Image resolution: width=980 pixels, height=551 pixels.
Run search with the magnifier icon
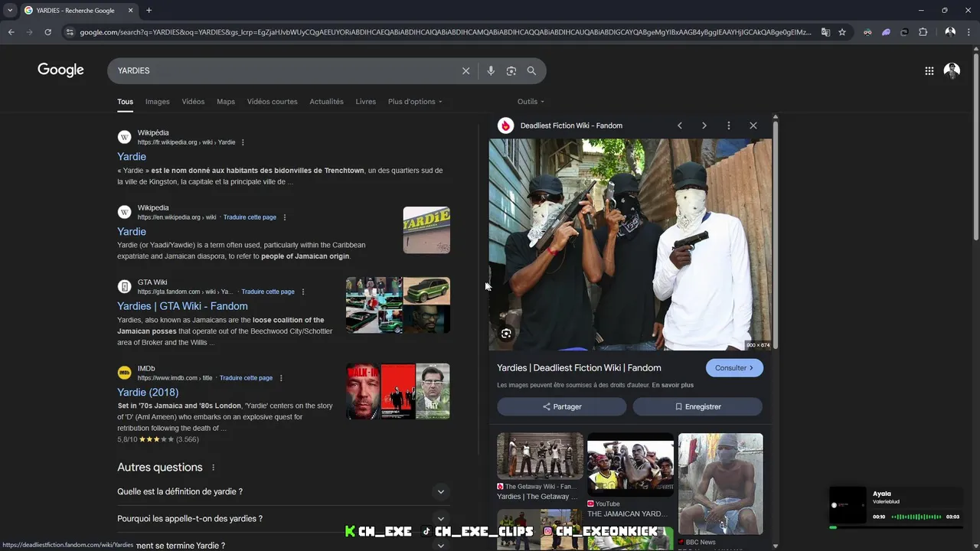(x=531, y=70)
